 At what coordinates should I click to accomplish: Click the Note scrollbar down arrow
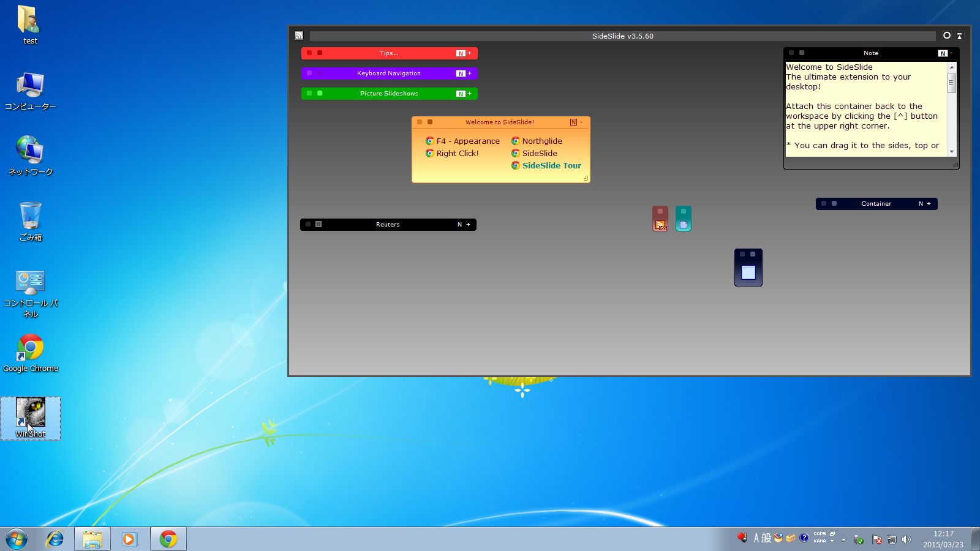pyautogui.click(x=951, y=152)
